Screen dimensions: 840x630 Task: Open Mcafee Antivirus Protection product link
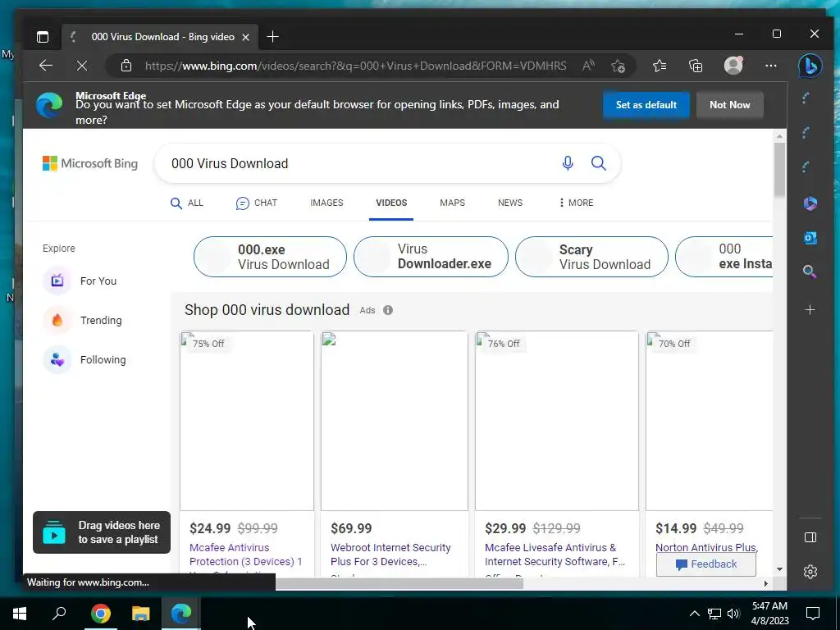(246, 555)
